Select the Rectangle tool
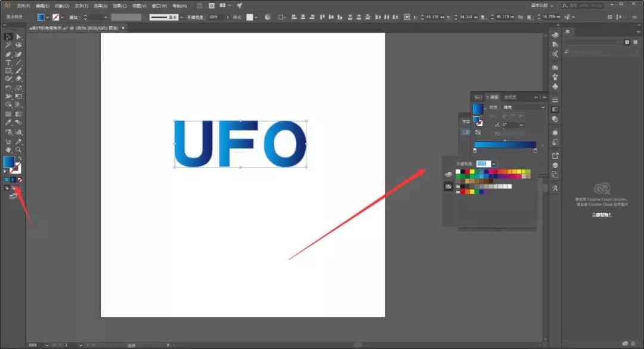The width and height of the screenshot is (644, 349). click(x=8, y=71)
